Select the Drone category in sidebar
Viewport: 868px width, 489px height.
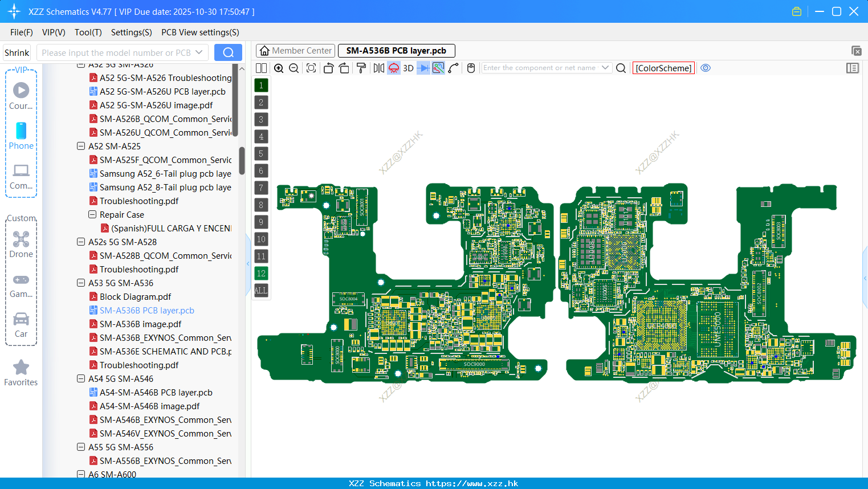coord(21,244)
